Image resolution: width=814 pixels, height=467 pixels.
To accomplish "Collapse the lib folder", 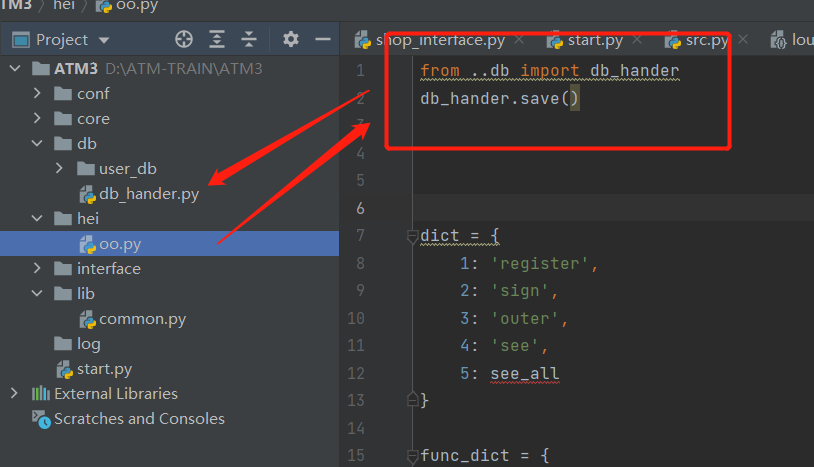I will (37, 293).
